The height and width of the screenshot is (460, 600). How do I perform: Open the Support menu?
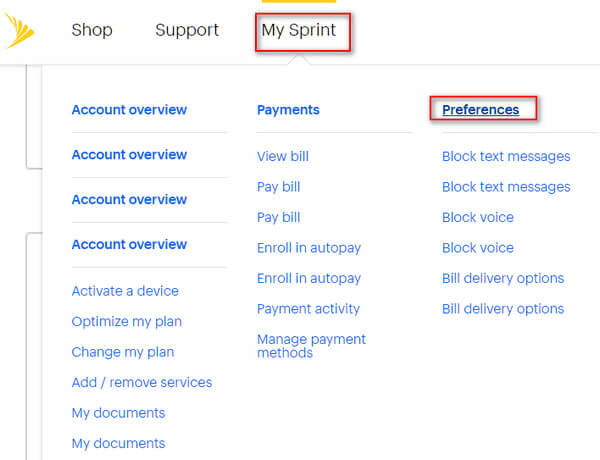click(x=187, y=30)
